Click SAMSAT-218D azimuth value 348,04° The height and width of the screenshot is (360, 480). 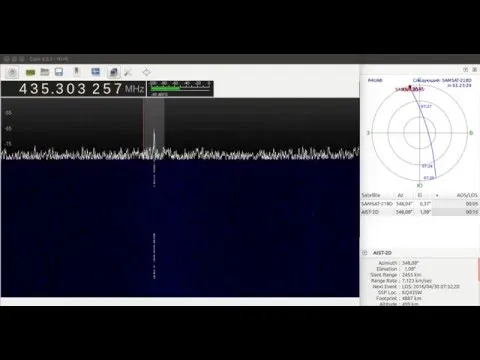[404, 203]
